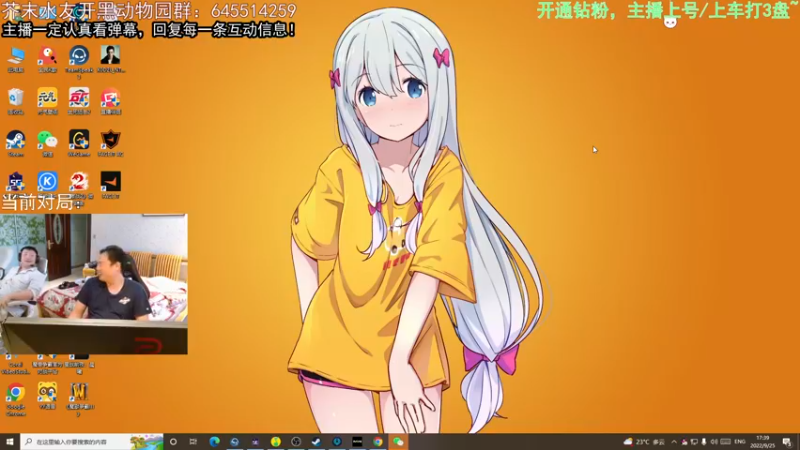Switch to WeChat on the taskbar
Screen dimensions: 800x450
pyautogui.click(x=398, y=442)
